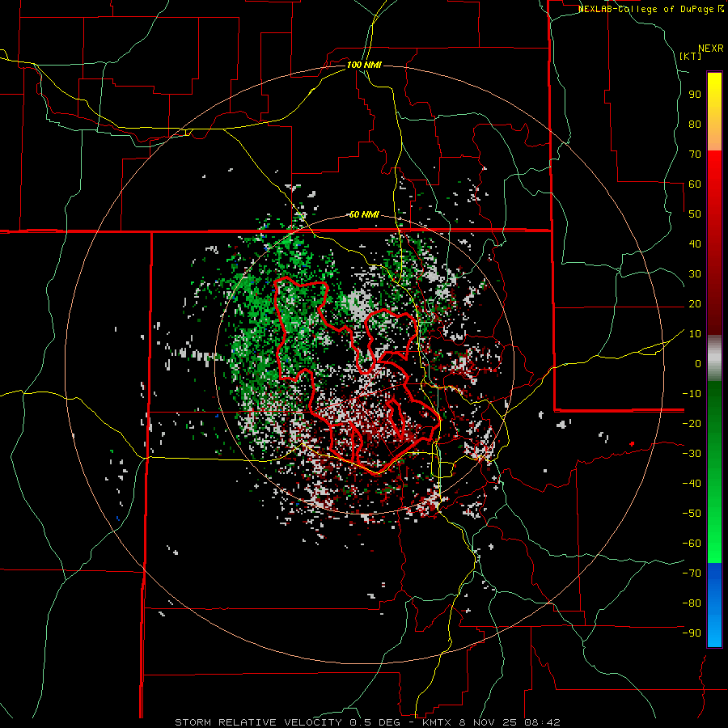Screen dimensions: 728x728
Task: Click the 08:42 timestamp in the caption
Action: coord(544,722)
